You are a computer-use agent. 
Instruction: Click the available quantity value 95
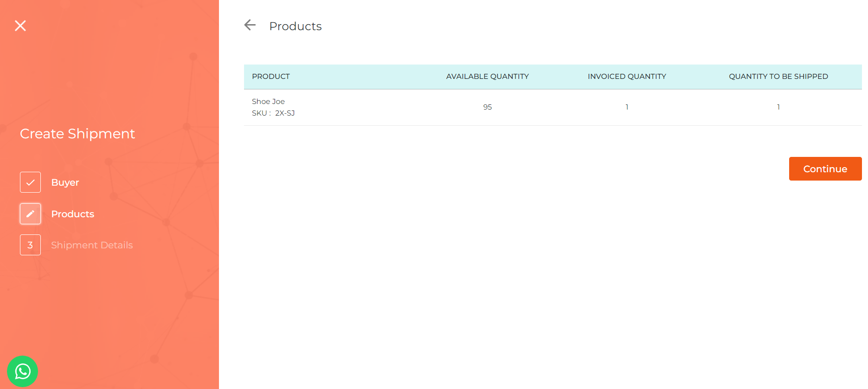487,107
